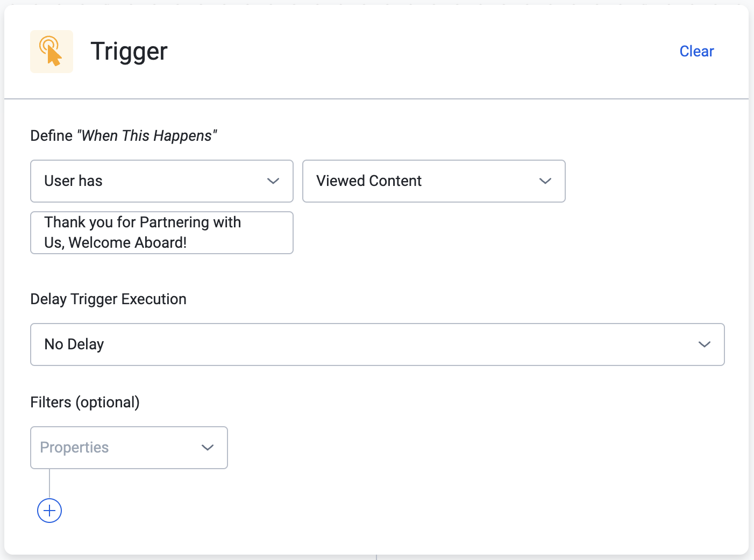The image size is (754, 560).
Task: Click the Properties placeholder text
Action: [74, 448]
